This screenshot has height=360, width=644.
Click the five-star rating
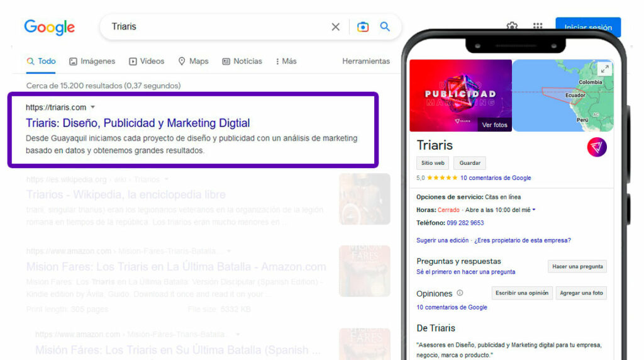[442, 178]
